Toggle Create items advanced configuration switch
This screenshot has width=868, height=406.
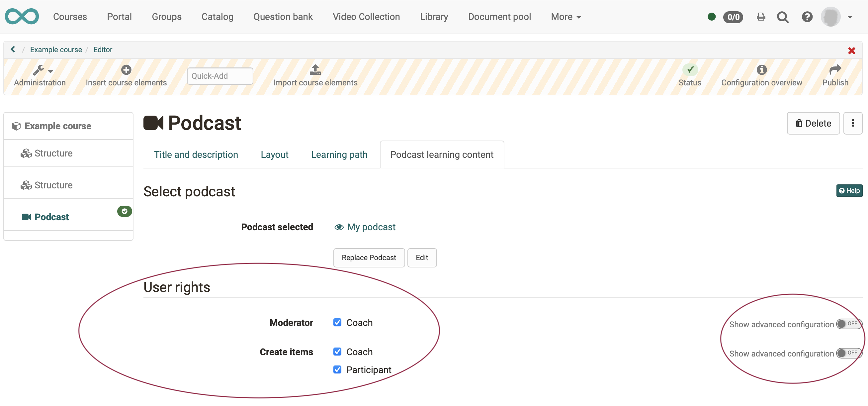pos(848,353)
